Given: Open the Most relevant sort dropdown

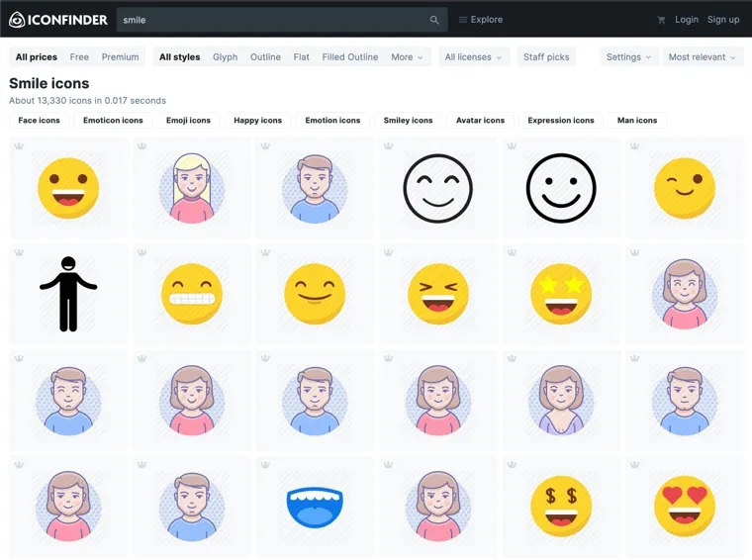Looking at the screenshot, I should pos(703,57).
